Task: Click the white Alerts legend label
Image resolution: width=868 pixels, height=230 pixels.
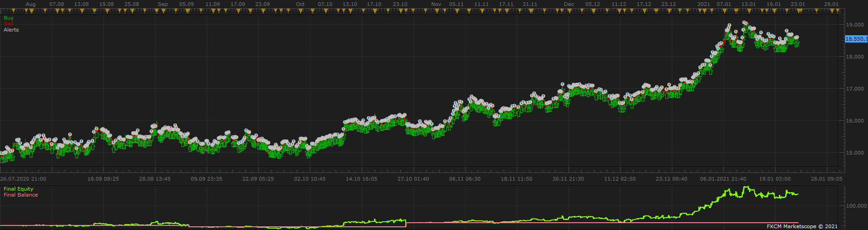Action: coord(11,30)
